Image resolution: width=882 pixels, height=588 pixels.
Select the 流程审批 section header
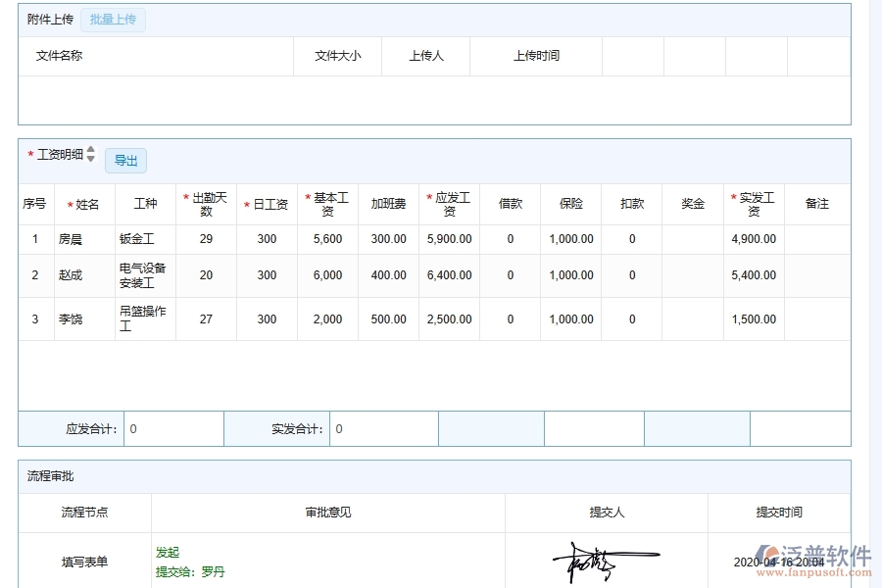click(48, 477)
